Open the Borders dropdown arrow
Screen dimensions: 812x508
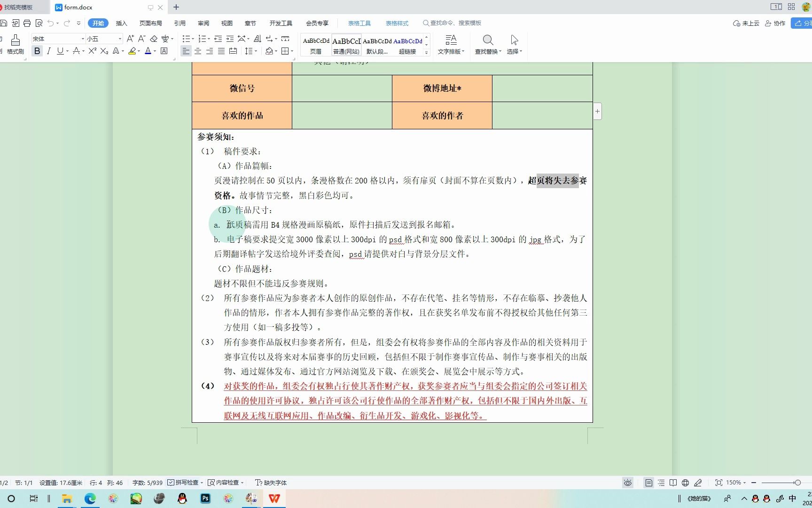pyautogui.click(x=292, y=51)
